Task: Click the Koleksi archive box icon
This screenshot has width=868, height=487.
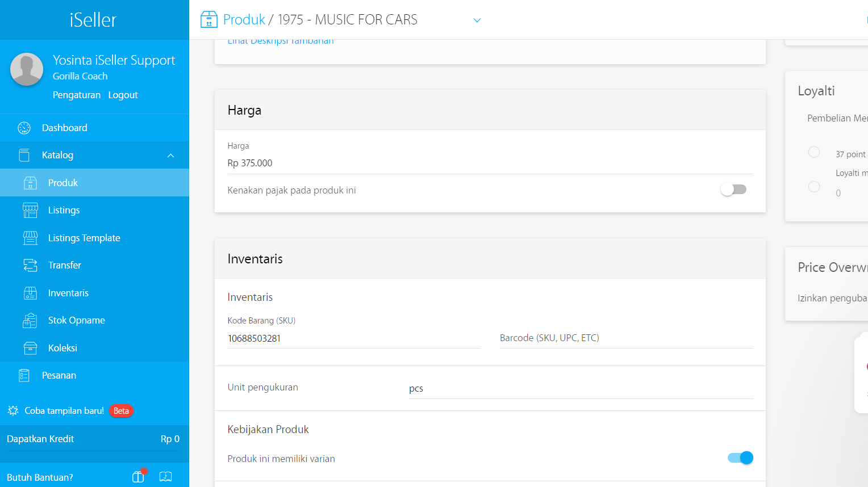Action: coord(30,348)
